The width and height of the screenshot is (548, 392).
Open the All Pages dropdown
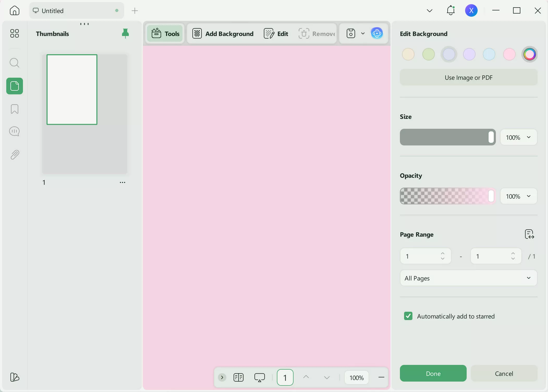(468, 278)
